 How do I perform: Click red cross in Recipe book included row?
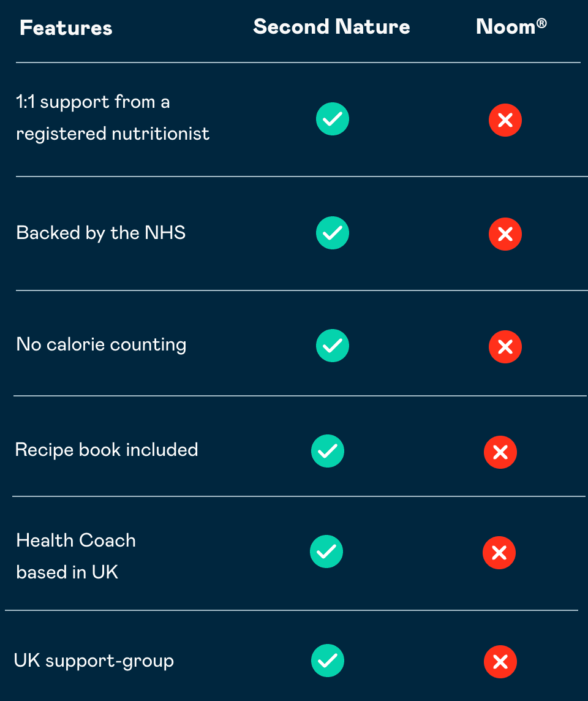click(500, 452)
